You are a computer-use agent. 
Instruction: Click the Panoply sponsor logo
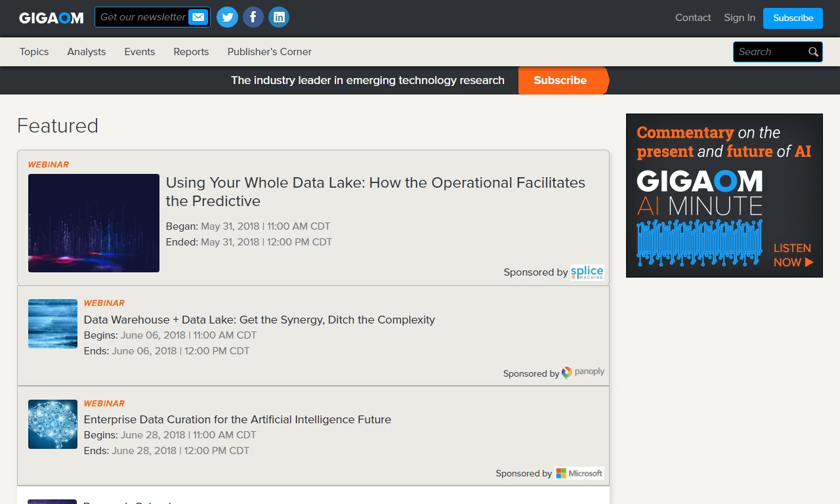click(x=583, y=373)
